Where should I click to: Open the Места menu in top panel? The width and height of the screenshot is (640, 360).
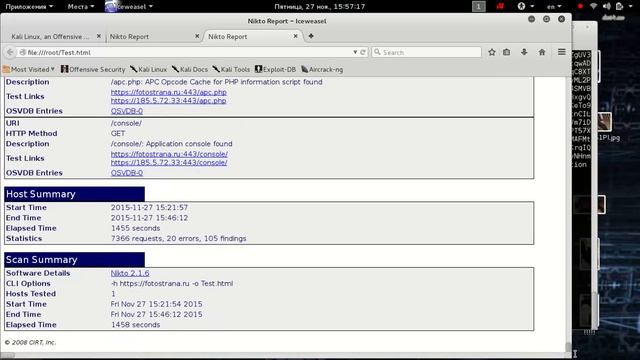click(80, 6)
